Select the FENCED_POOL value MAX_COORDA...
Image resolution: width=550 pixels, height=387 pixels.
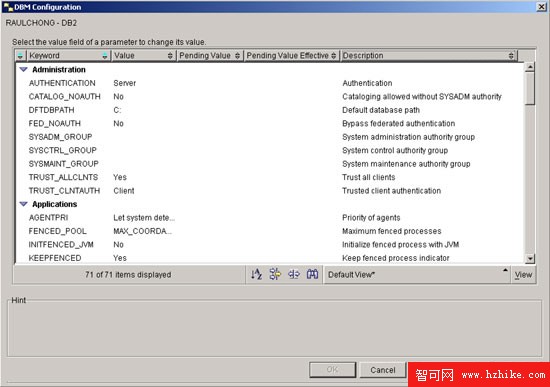[x=142, y=231]
